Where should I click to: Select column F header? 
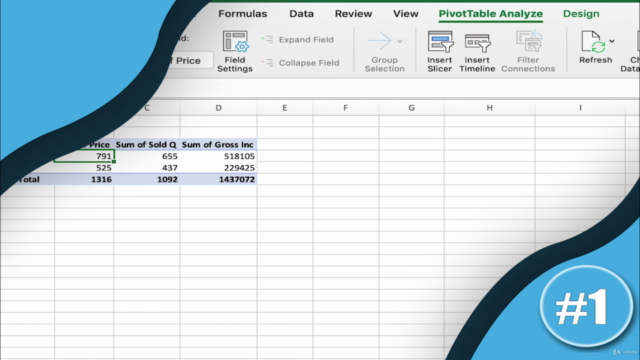346,108
